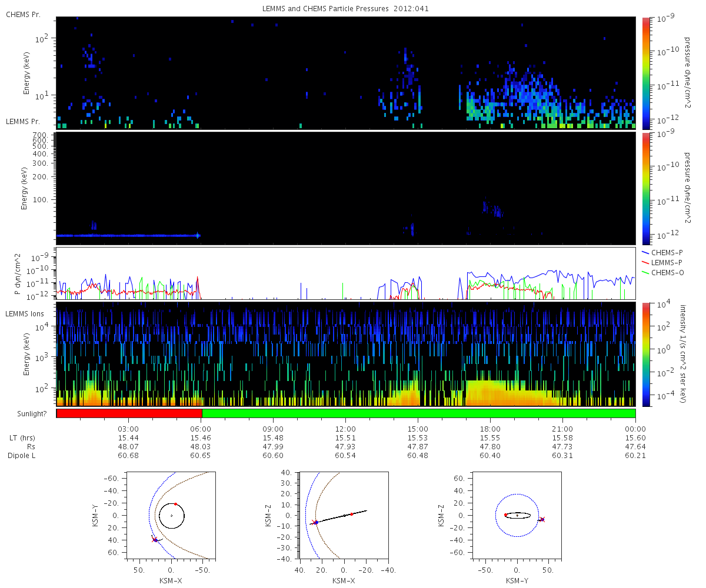The image size is (706, 588).
Task: Click the 15:00 time tick label
Action: 418,429
